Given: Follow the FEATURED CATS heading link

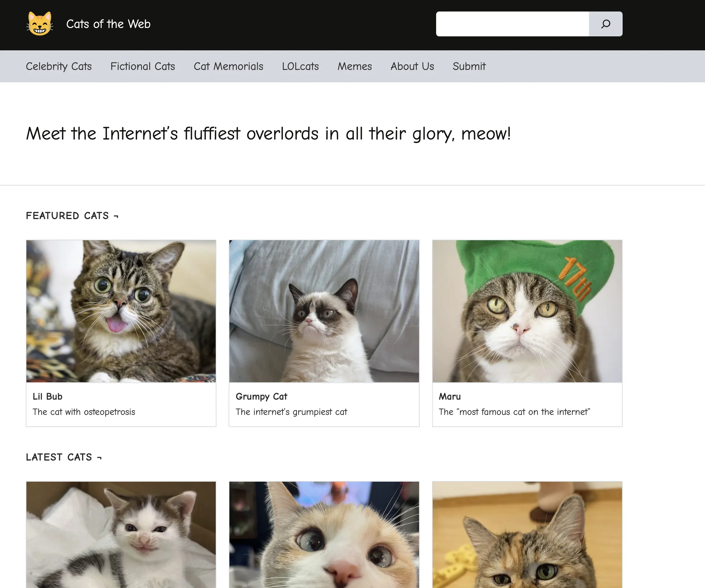Looking at the screenshot, I should click(72, 215).
